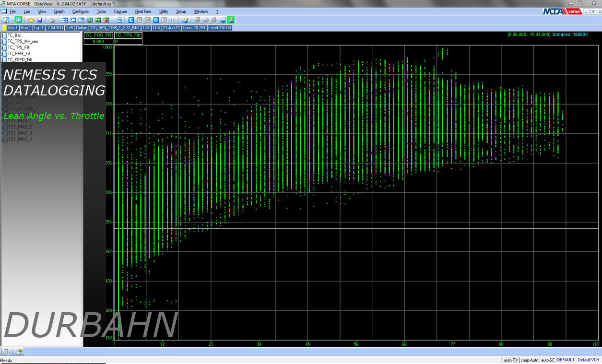Open the Graph menu
This screenshot has width=602, height=364.
tap(59, 11)
